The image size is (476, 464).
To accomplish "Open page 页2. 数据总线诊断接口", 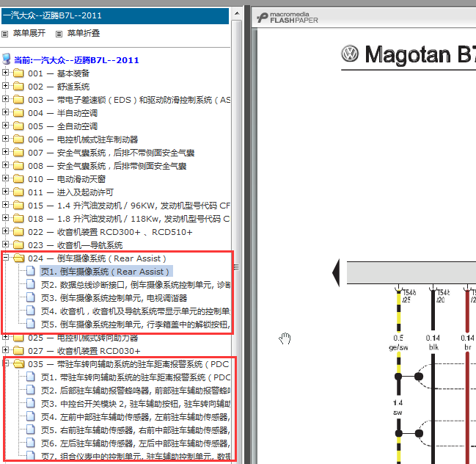I will 136,285.
